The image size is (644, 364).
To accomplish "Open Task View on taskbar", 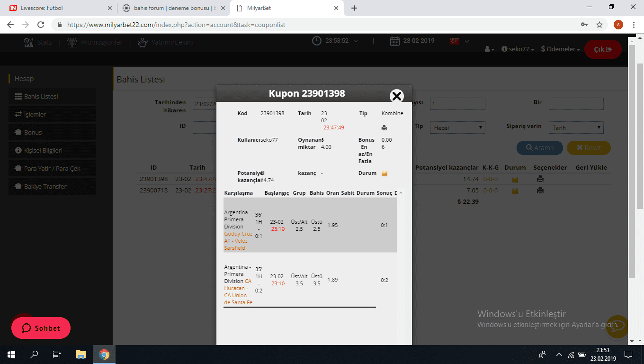I will coord(57,355).
